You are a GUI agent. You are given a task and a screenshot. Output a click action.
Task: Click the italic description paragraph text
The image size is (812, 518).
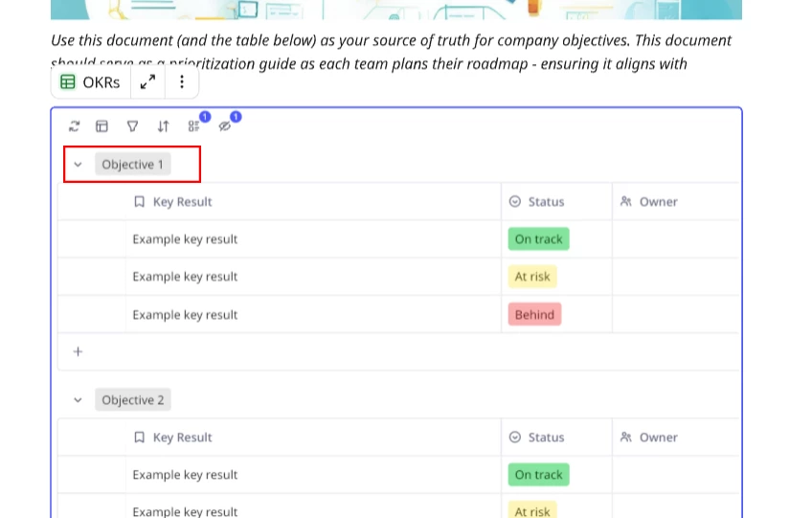point(391,52)
